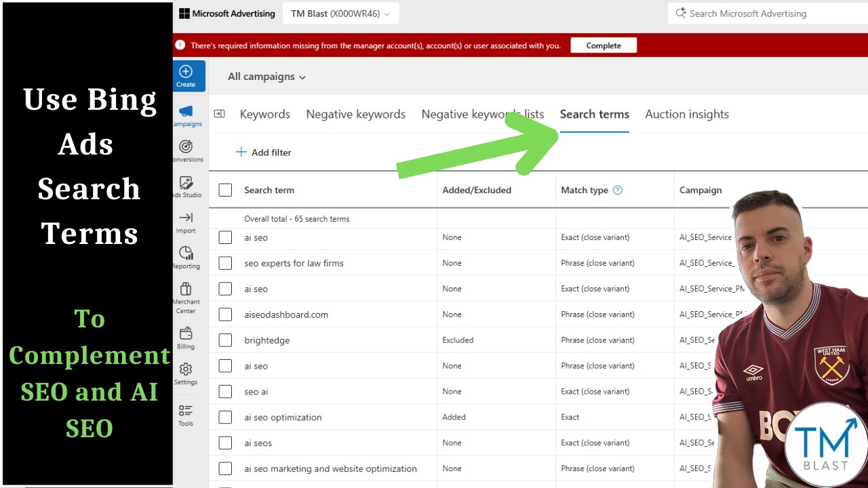This screenshot has height=488, width=868.
Task: Check the box for 'ai seo optimization' row
Action: tap(225, 418)
